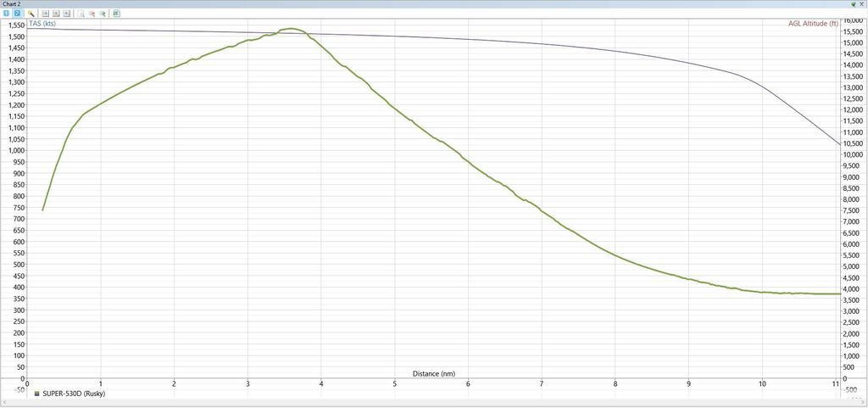Click the last of three chart layout icons
Screen dimensions: 868x408
(x=66, y=14)
